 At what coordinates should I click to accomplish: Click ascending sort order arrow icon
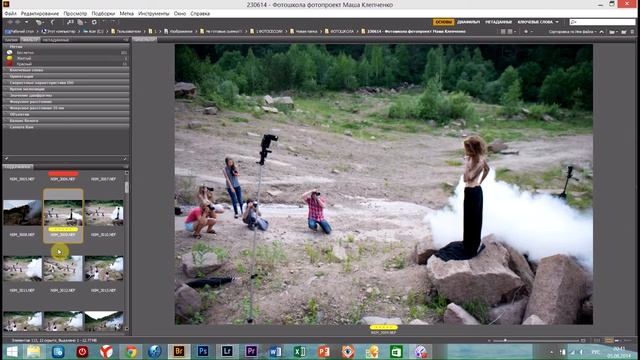tap(602, 31)
